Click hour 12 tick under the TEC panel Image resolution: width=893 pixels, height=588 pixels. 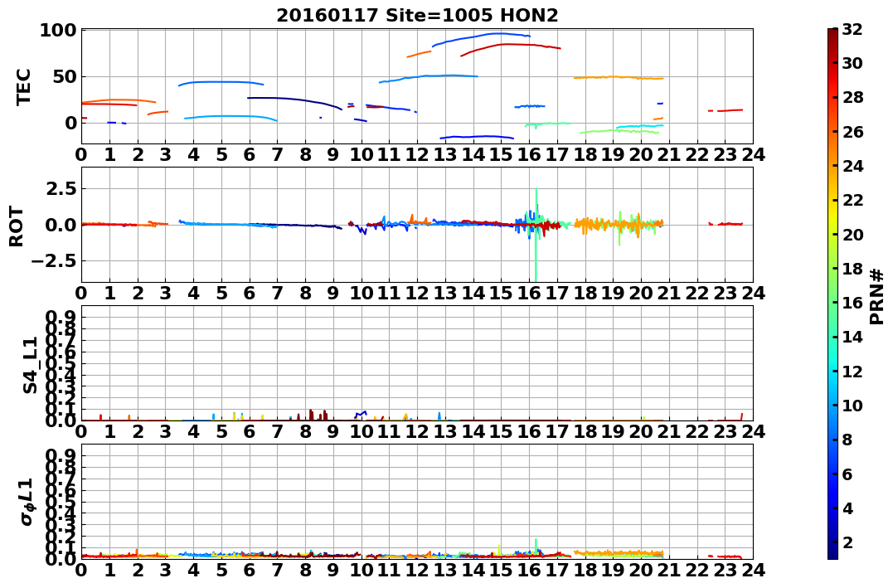pyautogui.click(x=417, y=154)
